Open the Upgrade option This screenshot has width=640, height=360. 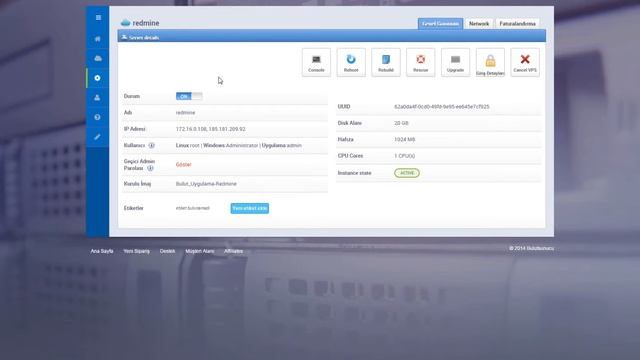click(x=456, y=62)
